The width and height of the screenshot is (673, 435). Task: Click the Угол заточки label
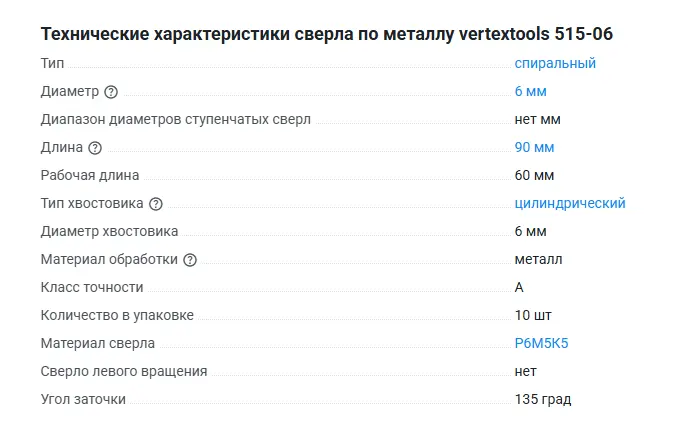[x=83, y=399]
